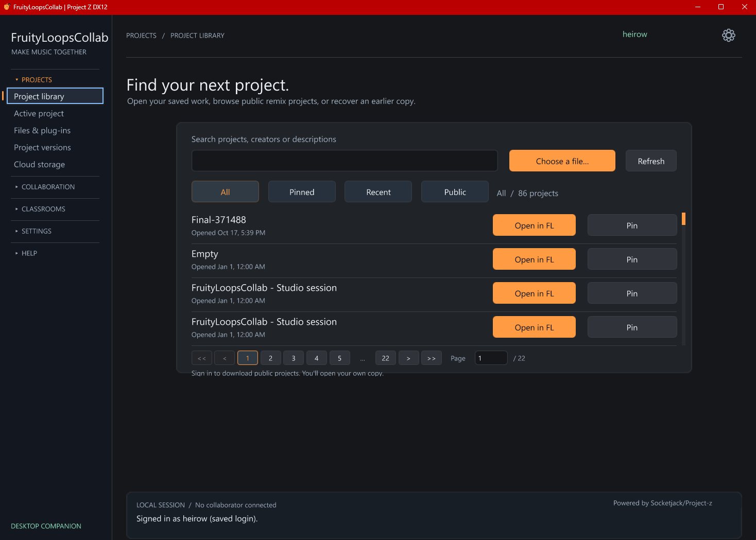Jump to the last page (>>)
756x540 pixels.
coord(432,358)
